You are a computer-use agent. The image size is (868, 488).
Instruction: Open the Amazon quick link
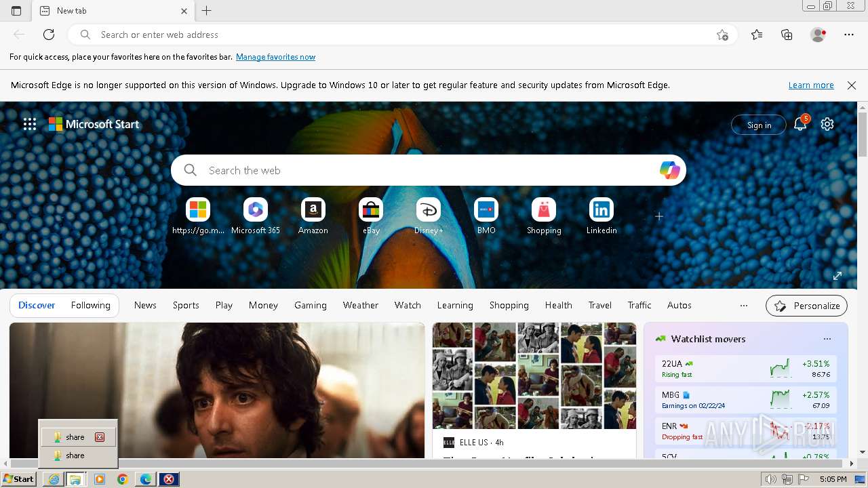(x=313, y=217)
